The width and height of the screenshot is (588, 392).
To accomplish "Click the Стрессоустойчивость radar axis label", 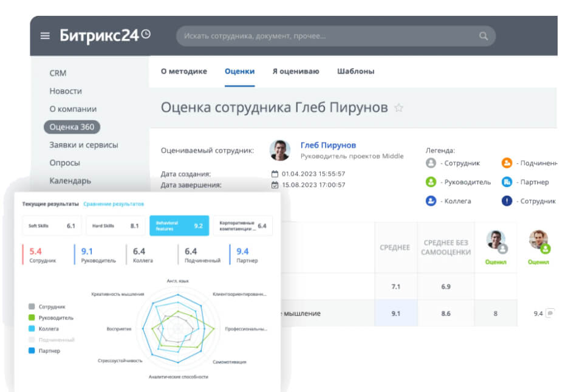I will click(x=120, y=360).
